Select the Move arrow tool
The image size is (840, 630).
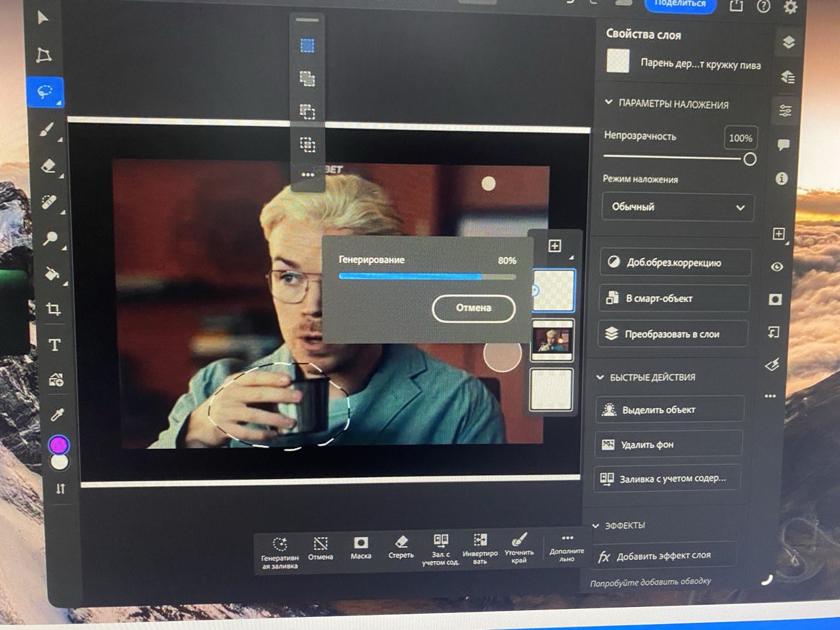click(x=43, y=18)
